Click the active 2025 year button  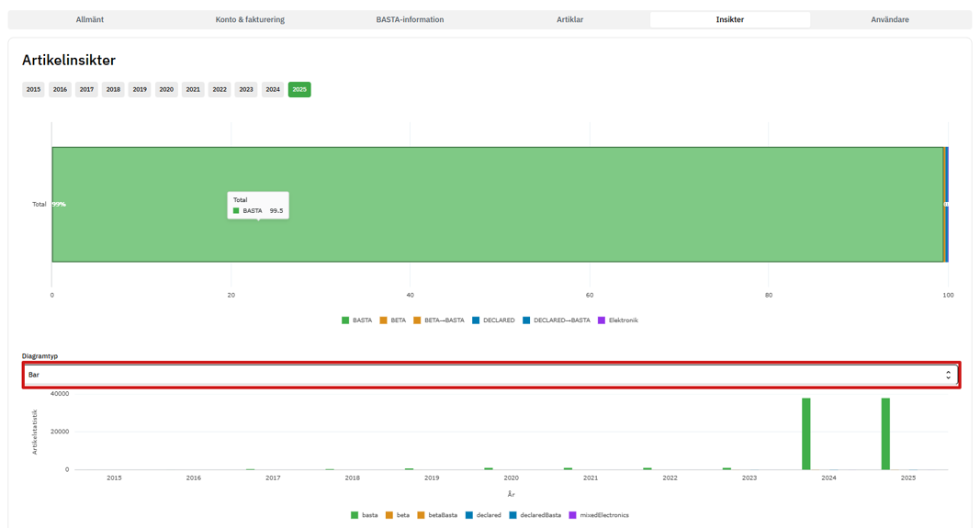(x=299, y=89)
